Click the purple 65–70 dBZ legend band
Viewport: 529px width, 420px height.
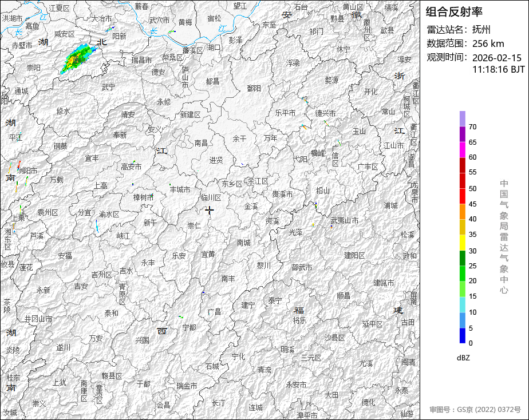(x=462, y=134)
